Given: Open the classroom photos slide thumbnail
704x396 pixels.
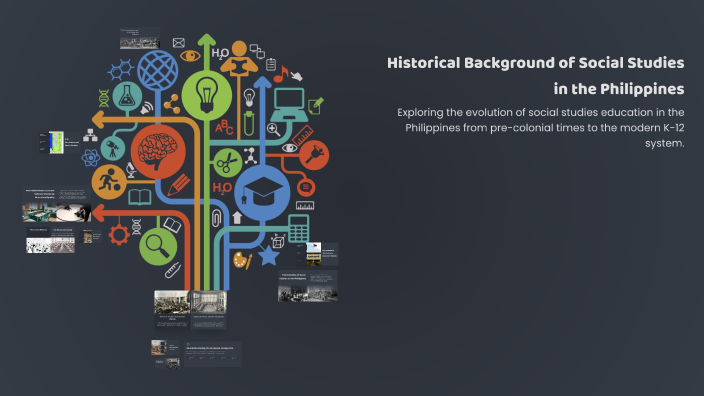Looking at the screenshot, I should pos(57,205).
